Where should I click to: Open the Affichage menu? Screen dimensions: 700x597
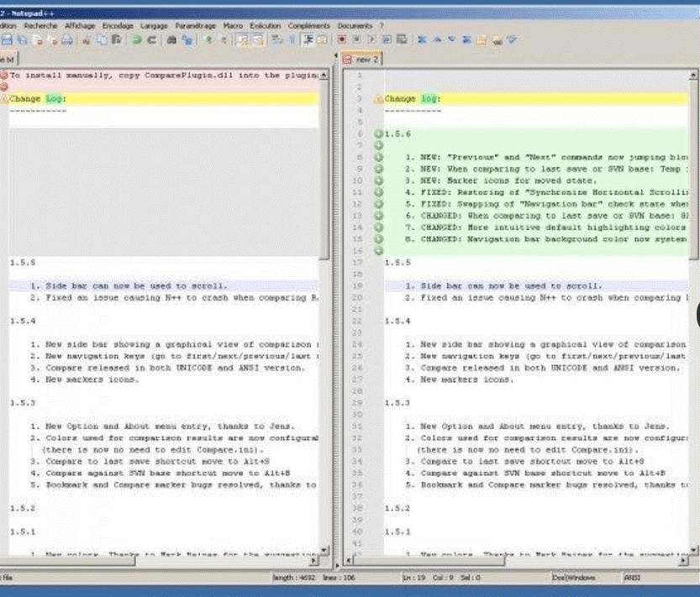[80, 26]
